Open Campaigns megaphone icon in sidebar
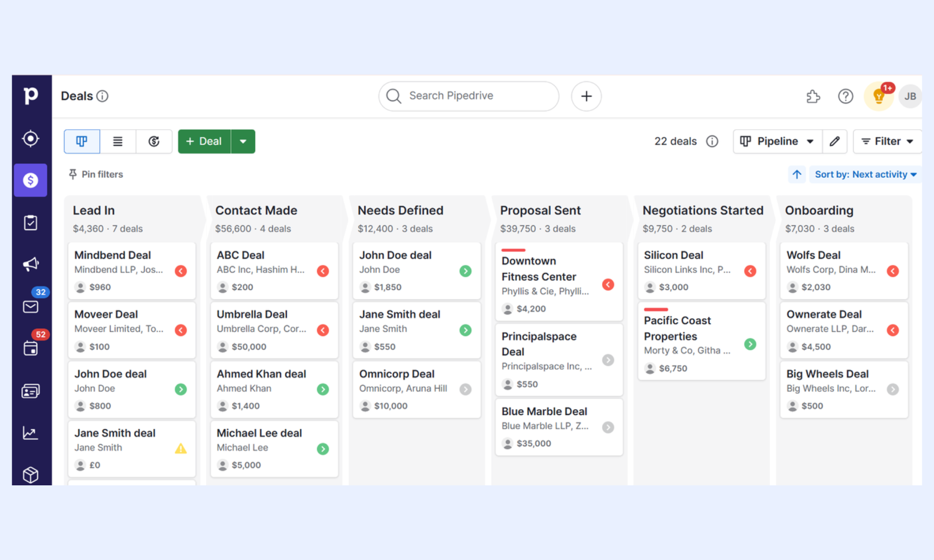 [x=31, y=265]
